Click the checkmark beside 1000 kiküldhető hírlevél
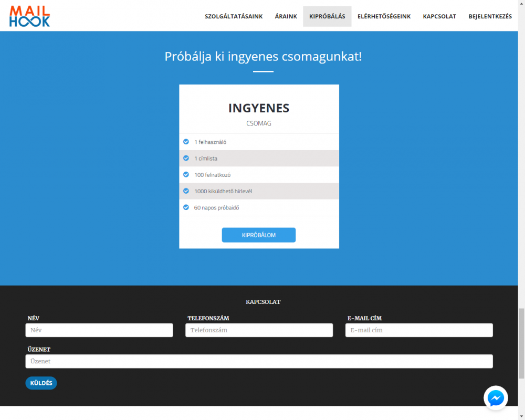Screen dimensions: 525x420 coord(186,191)
